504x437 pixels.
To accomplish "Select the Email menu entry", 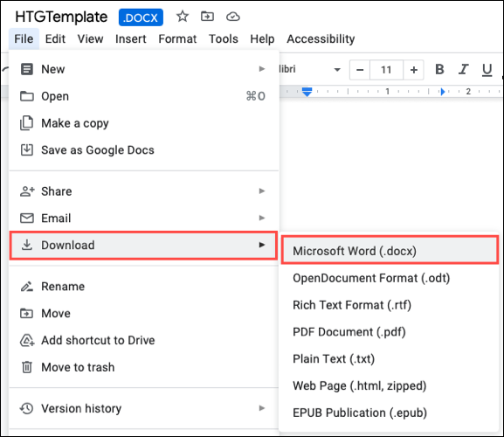I will (x=143, y=218).
